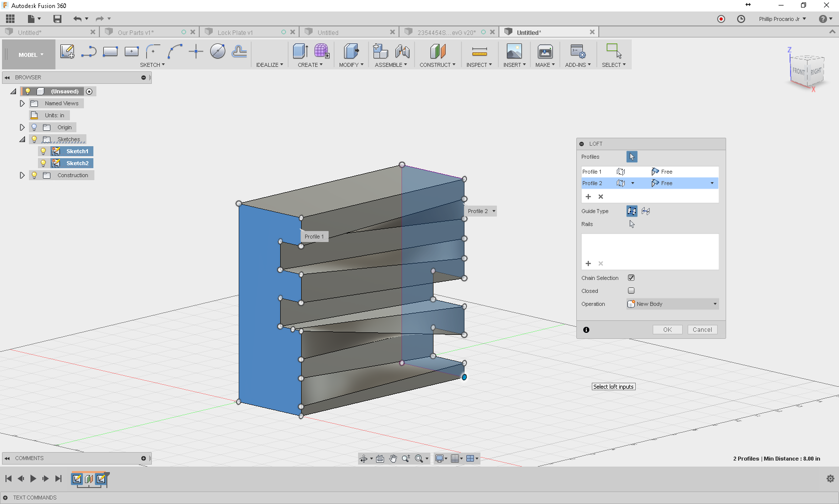This screenshot has width=839, height=504.
Task: Remove selected profile with the X button
Action: 601,197
